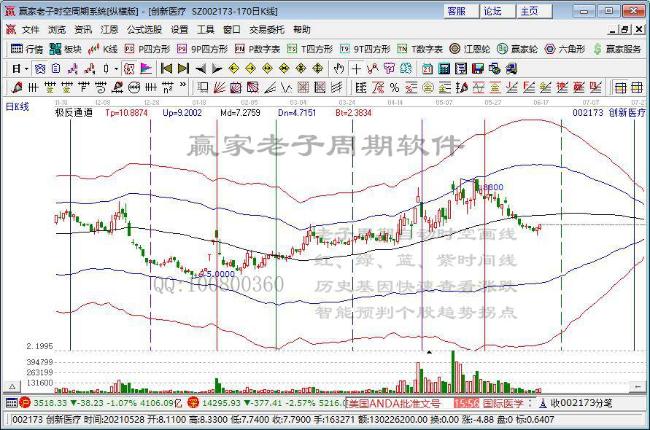Select the n² time-line tool
Viewport: 650px width, 430px height.
[167, 87]
